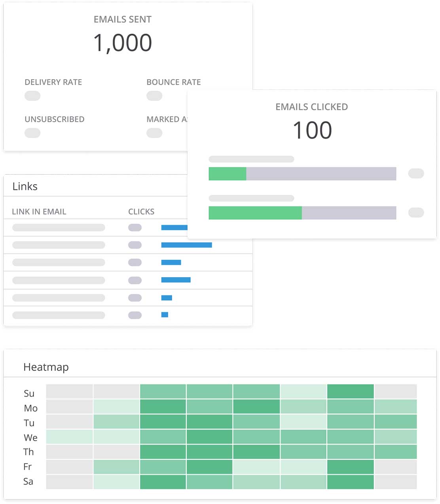Click the longest blue clicks bar
440x504 pixels.
(x=186, y=245)
